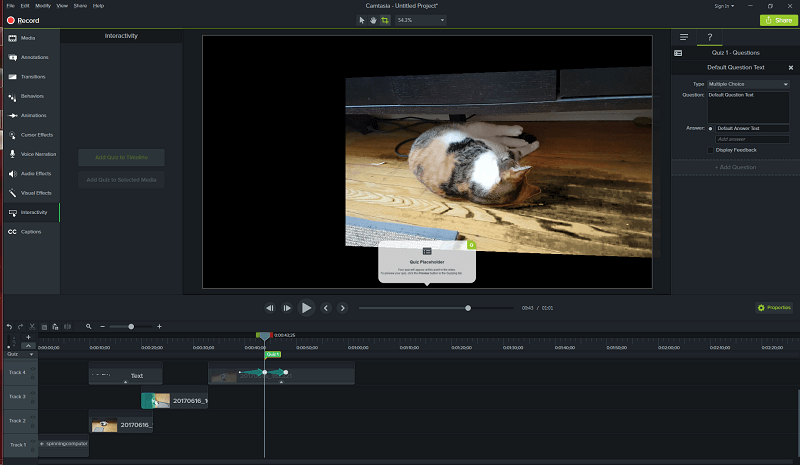
Task: Expand the Quiz track dropdown
Action: coord(31,354)
